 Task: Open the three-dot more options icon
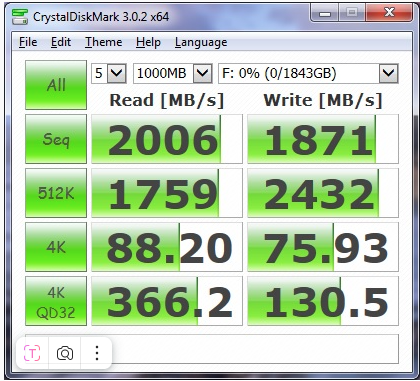pyautogui.click(x=97, y=353)
